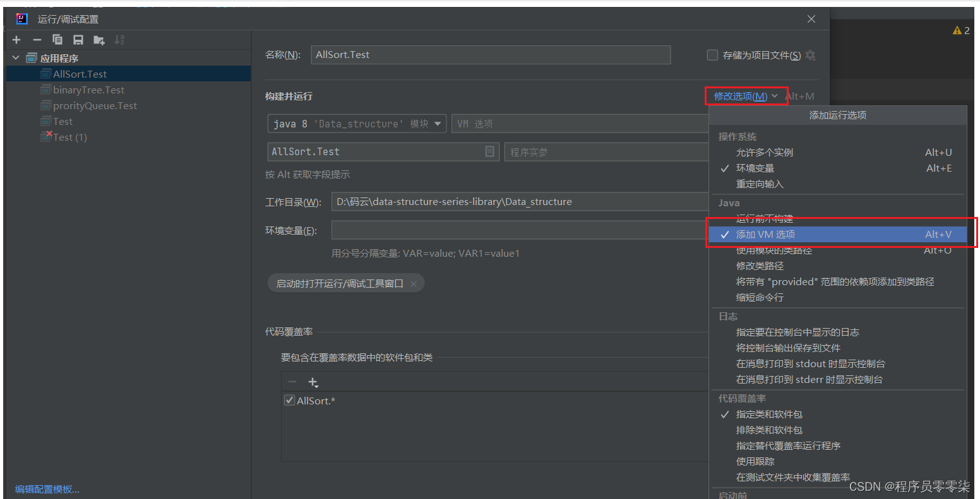The width and height of the screenshot is (980, 499).
Task: Click the gear icon beside 存储为项目文件
Action: (x=811, y=56)
